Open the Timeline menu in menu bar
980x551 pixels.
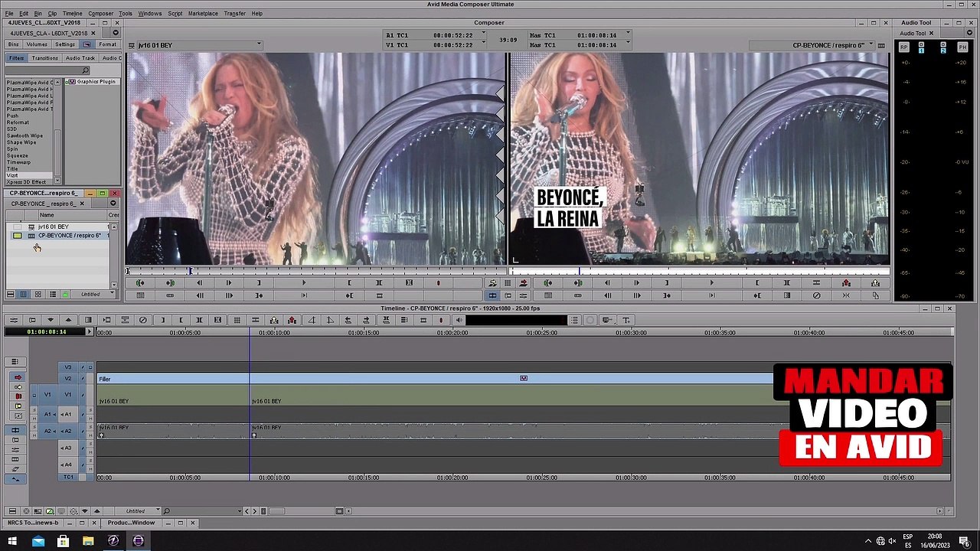[x=73, y=13]
